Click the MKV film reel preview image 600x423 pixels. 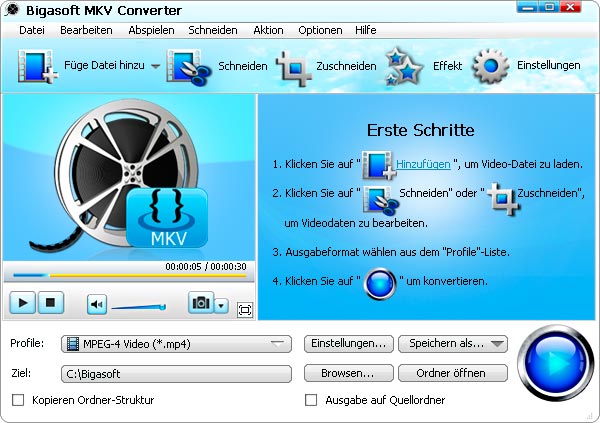click(128, 177)
